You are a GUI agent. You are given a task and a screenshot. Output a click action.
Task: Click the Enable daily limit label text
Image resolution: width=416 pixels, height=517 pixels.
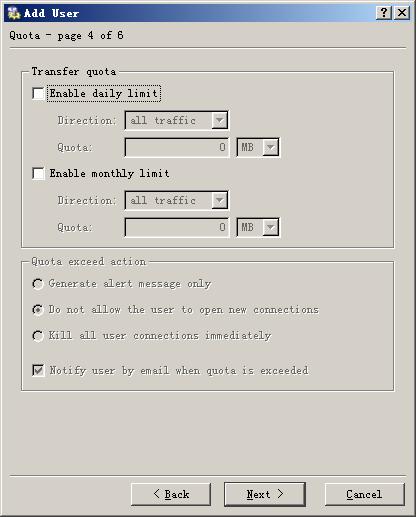104,93
